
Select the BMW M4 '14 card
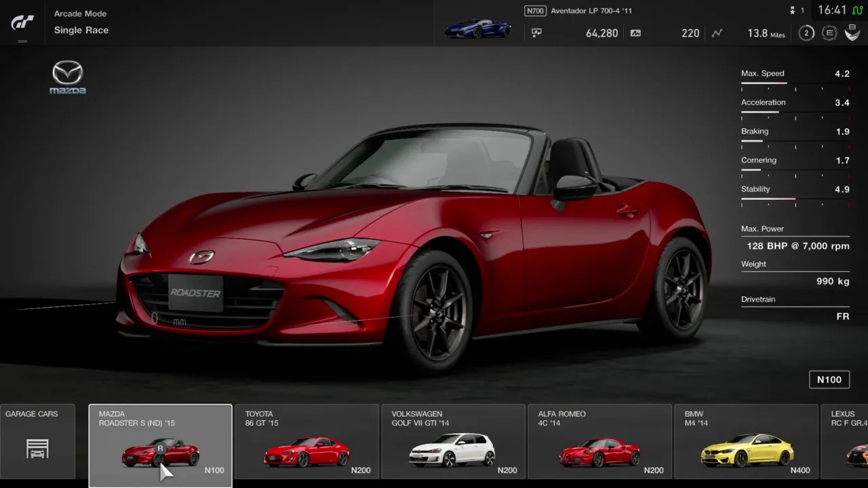pyautogui.click(x=746, y=442)
